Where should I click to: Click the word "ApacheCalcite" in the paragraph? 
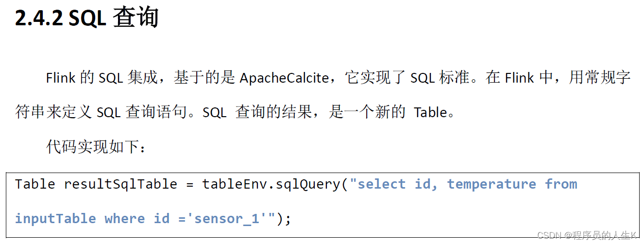(284, 78)
